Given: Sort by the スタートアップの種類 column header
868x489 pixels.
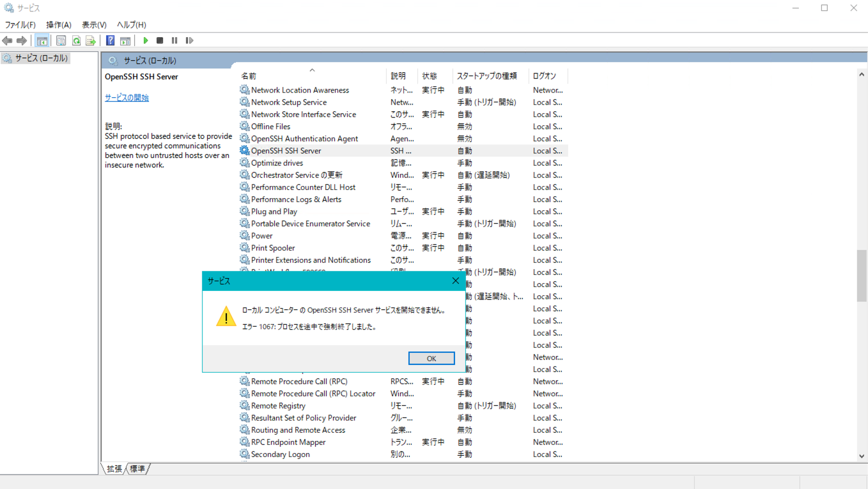Looking at the screenshot, I should [486, 76].
